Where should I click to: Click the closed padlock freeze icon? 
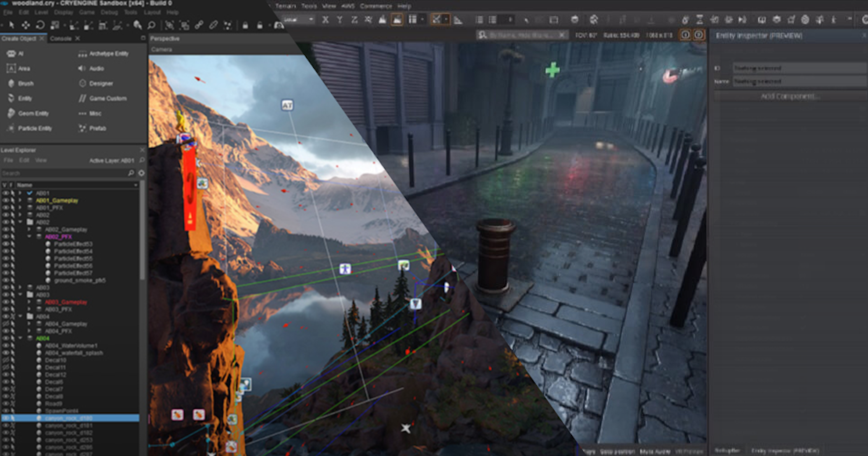[x=245, y=25]
